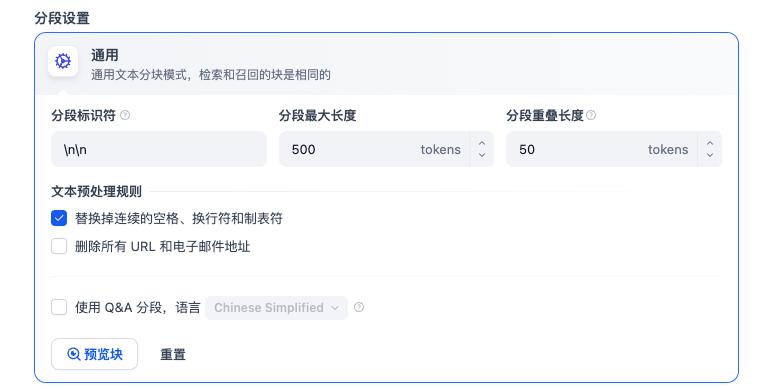
Task: Click the 预览块 button
Action: pos(94,354)
